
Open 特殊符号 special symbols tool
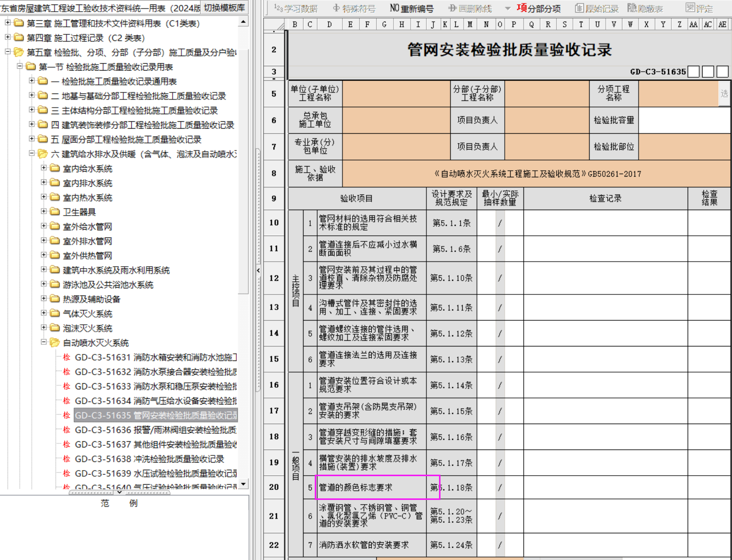pos(354,8)
